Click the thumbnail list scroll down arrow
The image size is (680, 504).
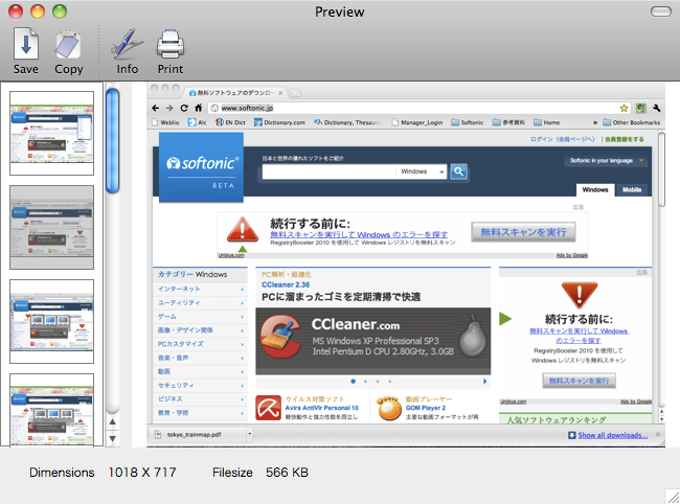tap(112, 439)
